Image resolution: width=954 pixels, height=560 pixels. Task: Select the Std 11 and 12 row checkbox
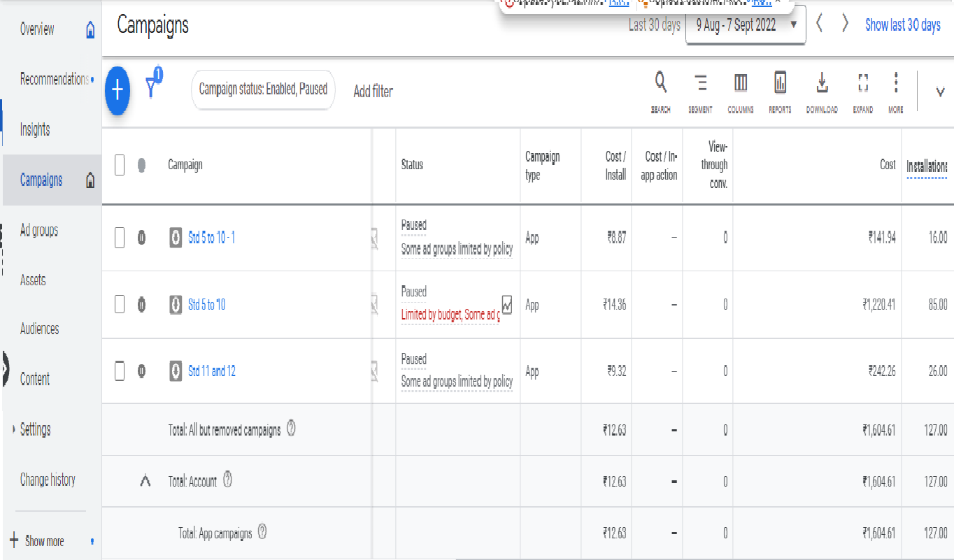(x=120, y=371)
